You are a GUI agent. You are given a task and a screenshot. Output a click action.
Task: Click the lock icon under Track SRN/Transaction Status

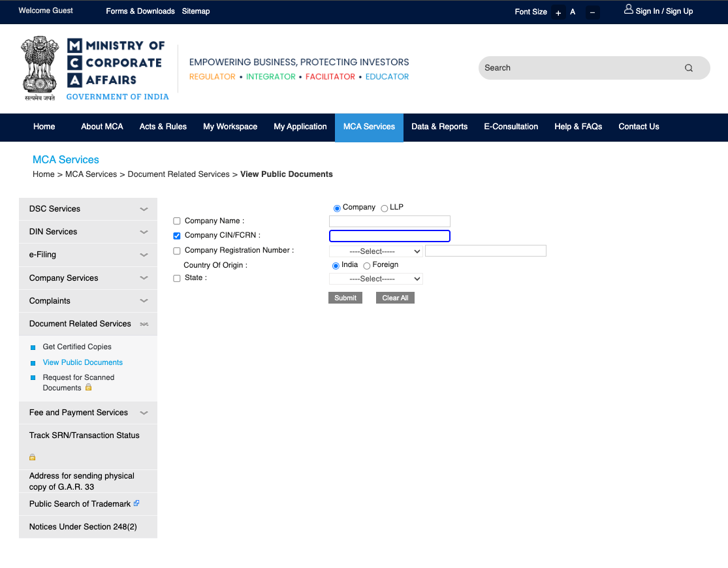click(32, 457)
